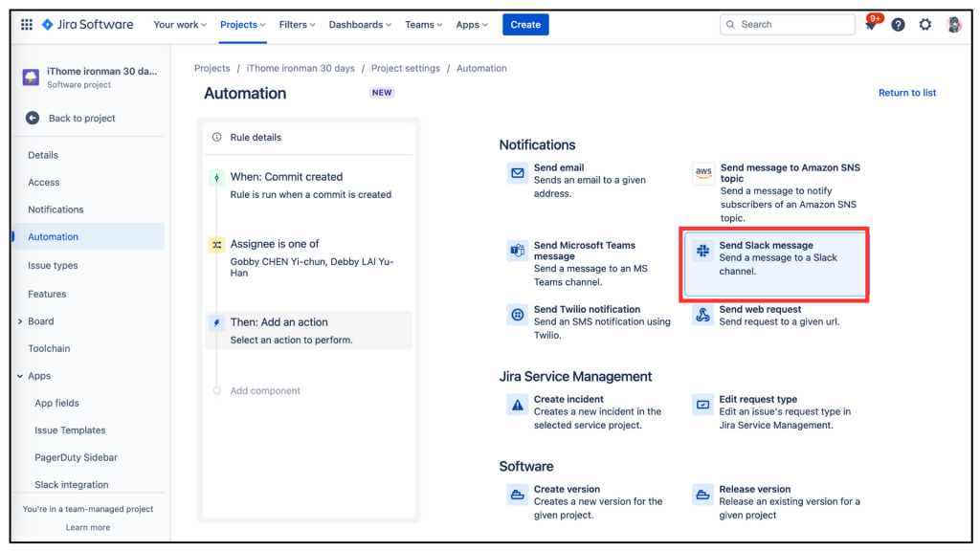Click Back to project link text
Screen dimensions: 980x551
pos(82,118)
